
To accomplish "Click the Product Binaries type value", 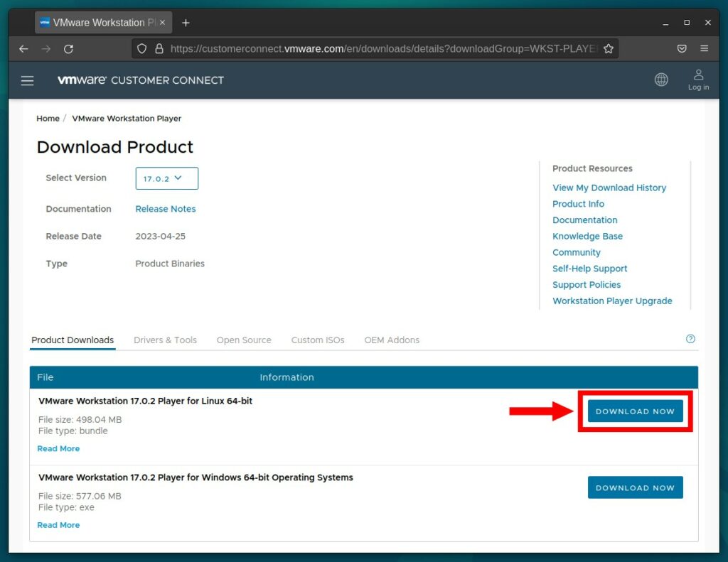I will pyautogui.click(x=170, y=264).
